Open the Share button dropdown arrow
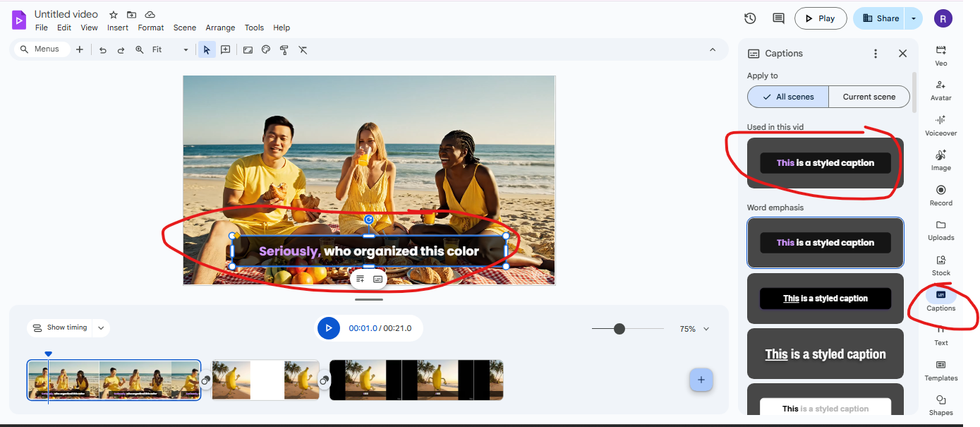 [x=914, y=18]
